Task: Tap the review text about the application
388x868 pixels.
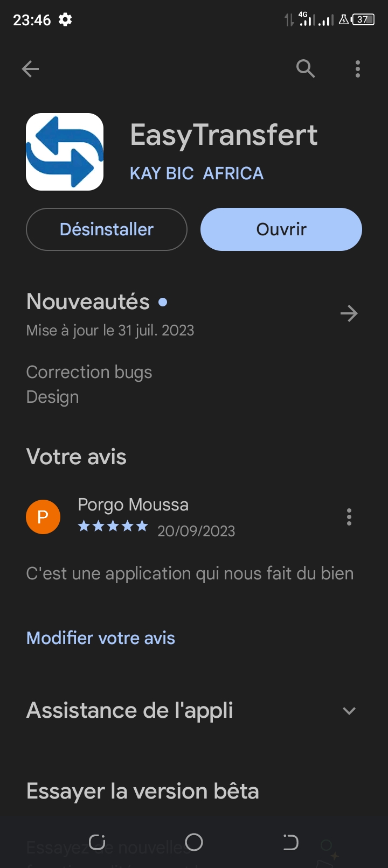Action: 190,573
